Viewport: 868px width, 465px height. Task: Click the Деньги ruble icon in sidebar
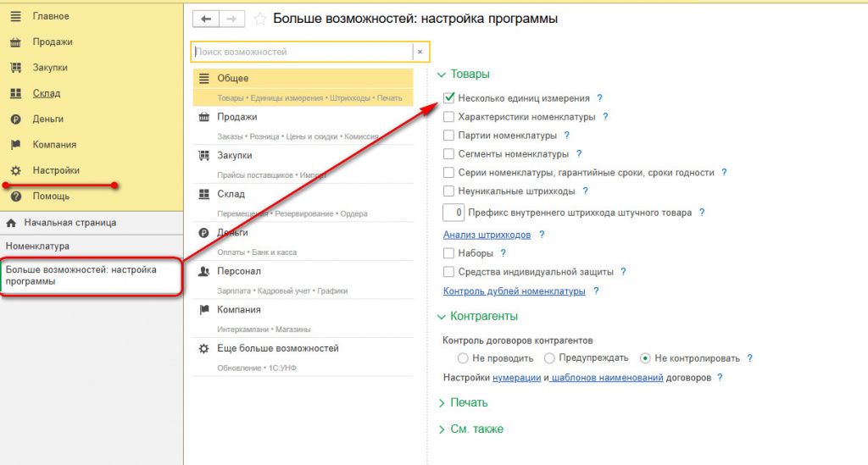15,119
